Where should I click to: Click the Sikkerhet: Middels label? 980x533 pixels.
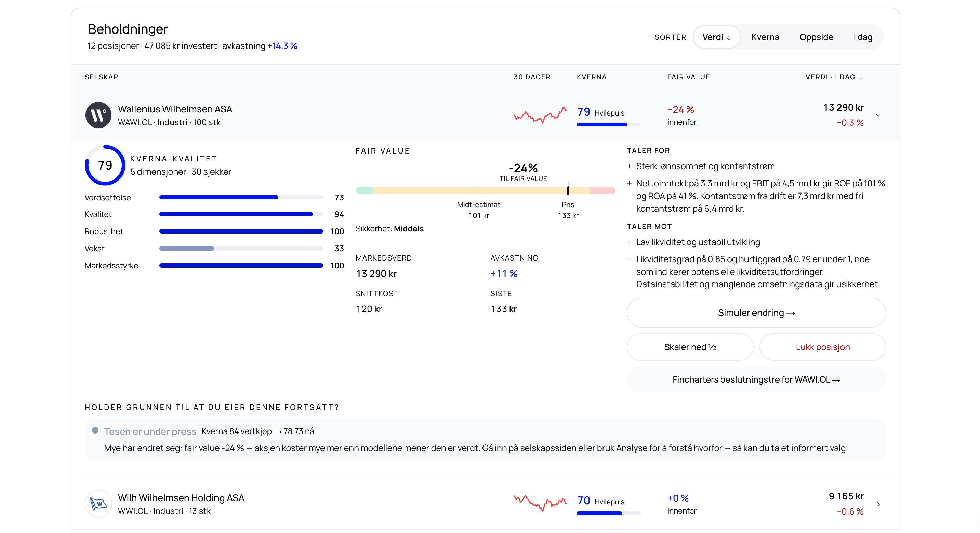click(x=389, y=229)
